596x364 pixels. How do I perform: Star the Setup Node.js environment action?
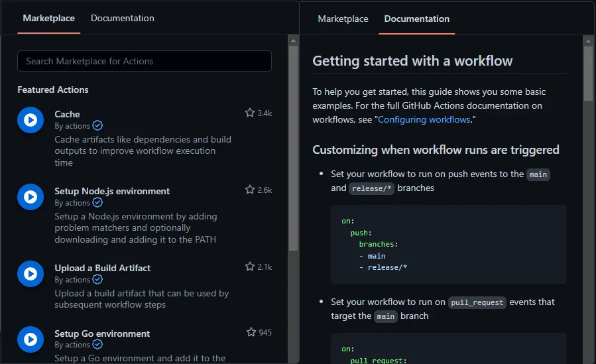250,190
